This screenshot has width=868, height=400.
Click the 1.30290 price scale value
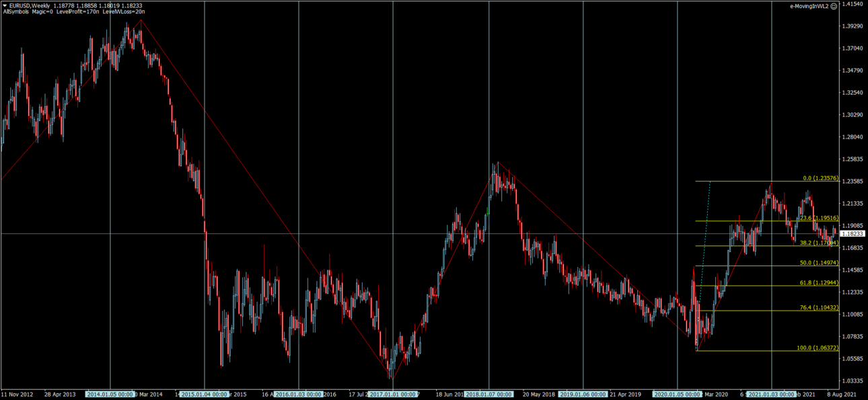point(853,115)
